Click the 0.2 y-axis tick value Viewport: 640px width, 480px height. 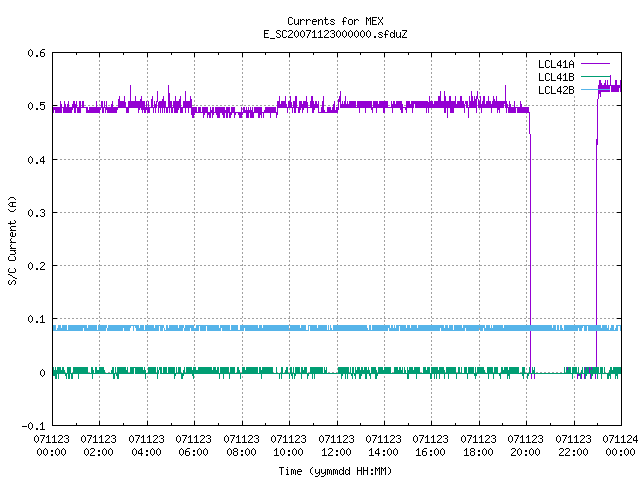click(36, 266)
